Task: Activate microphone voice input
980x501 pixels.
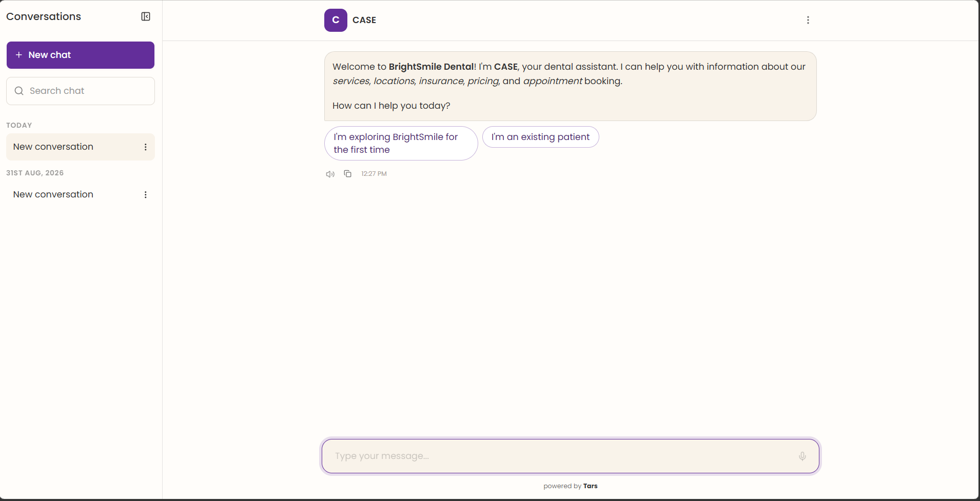Action: coord(802,456)
